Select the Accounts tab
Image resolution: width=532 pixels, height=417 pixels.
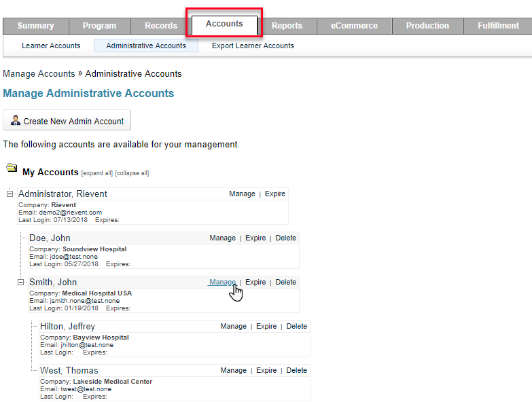pos(224,24)
